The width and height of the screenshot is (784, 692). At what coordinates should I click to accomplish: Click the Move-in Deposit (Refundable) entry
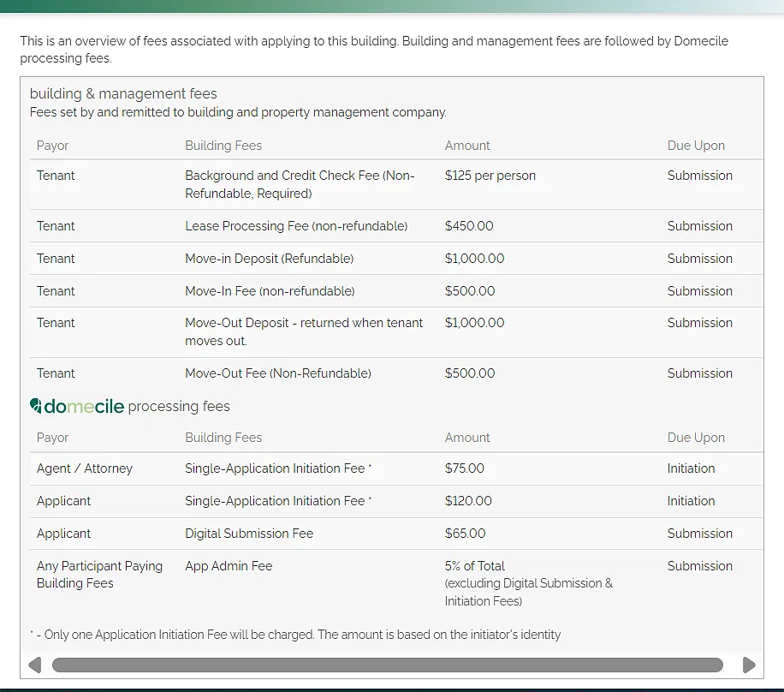[x=269, y=259]
